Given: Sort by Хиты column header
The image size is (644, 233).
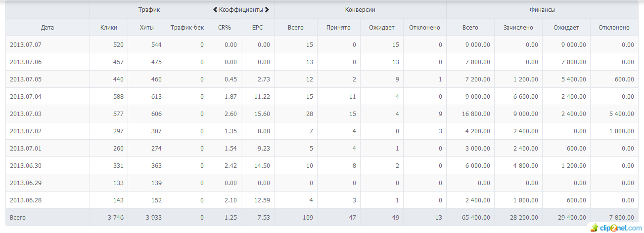Looking at the screenshot, I should pos(146,28).
